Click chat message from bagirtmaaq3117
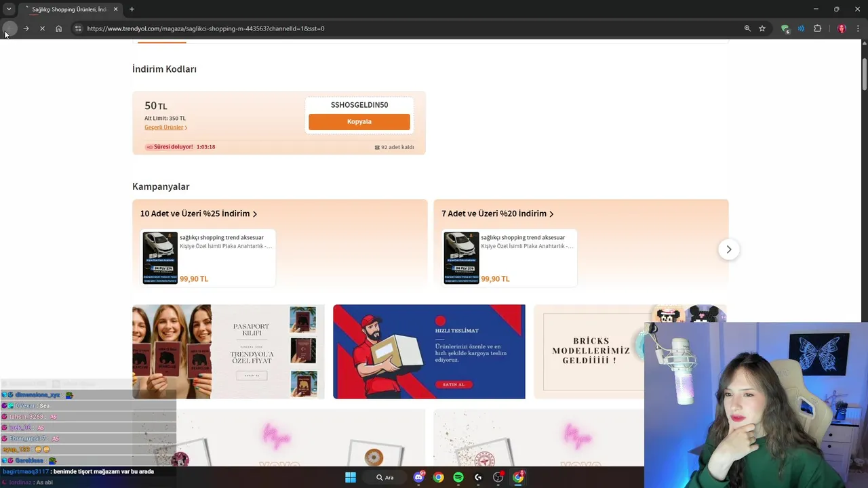 (x=79, y=472)
